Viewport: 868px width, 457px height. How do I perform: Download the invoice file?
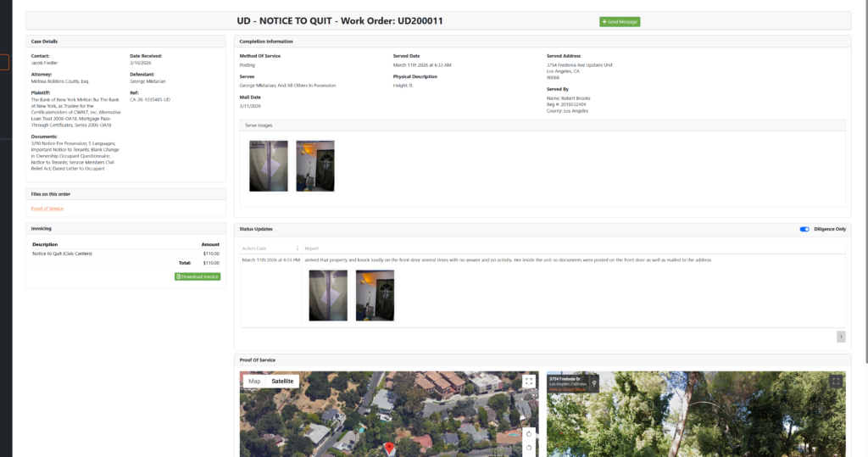[198, 276]
